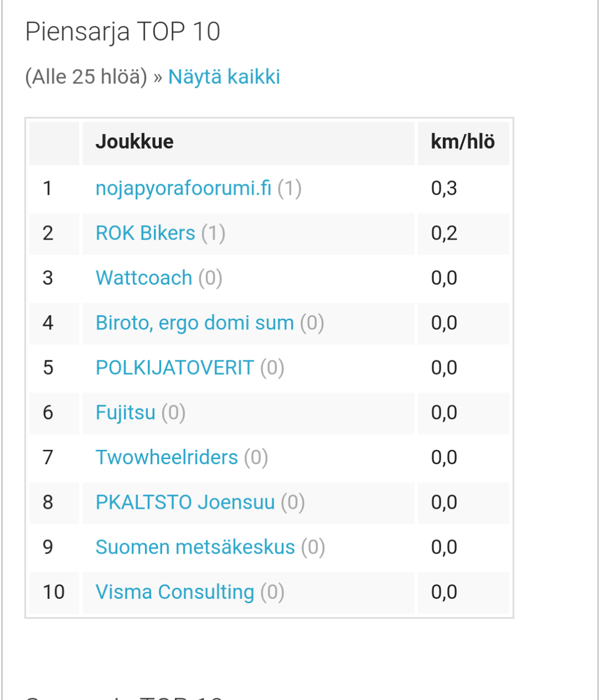The height and width of the screenshot is (700, 600).
Task: Open team nojapyorafoorumi.fi
Action: coord(183,188)
